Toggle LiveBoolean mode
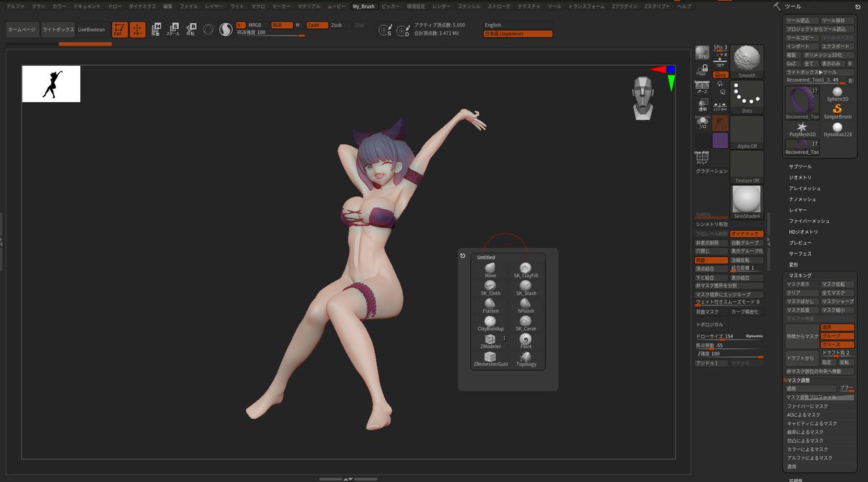The image size is (868, 482). [91, 30]
